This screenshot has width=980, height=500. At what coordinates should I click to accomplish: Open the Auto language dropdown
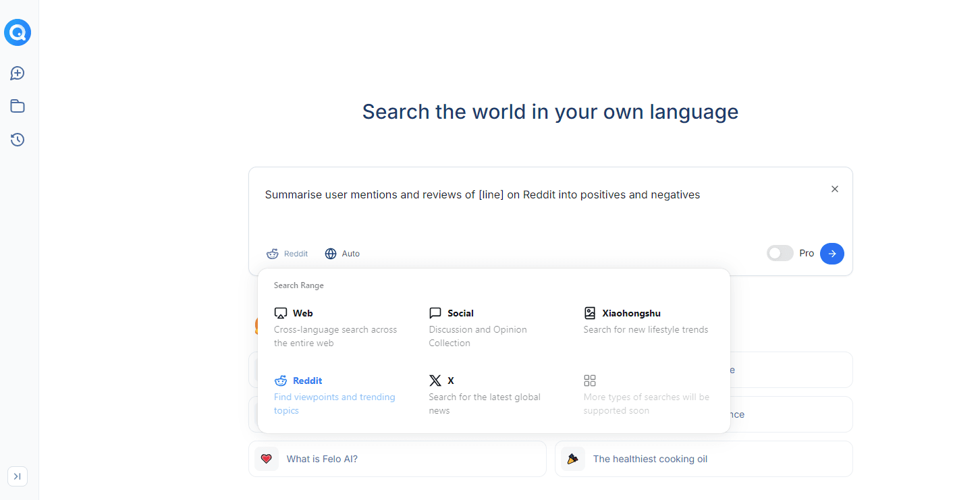pyautogui.click(x=342, y=254)
